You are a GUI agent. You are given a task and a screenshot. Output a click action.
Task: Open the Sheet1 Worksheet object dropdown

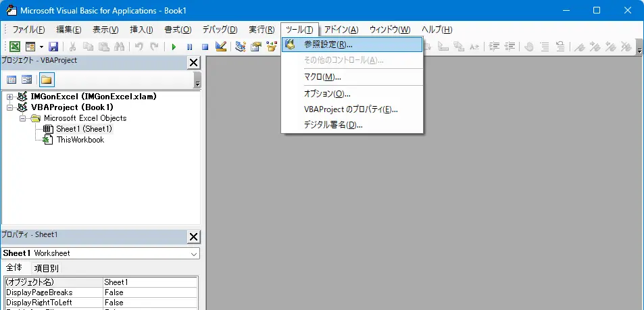click(195, 253)
